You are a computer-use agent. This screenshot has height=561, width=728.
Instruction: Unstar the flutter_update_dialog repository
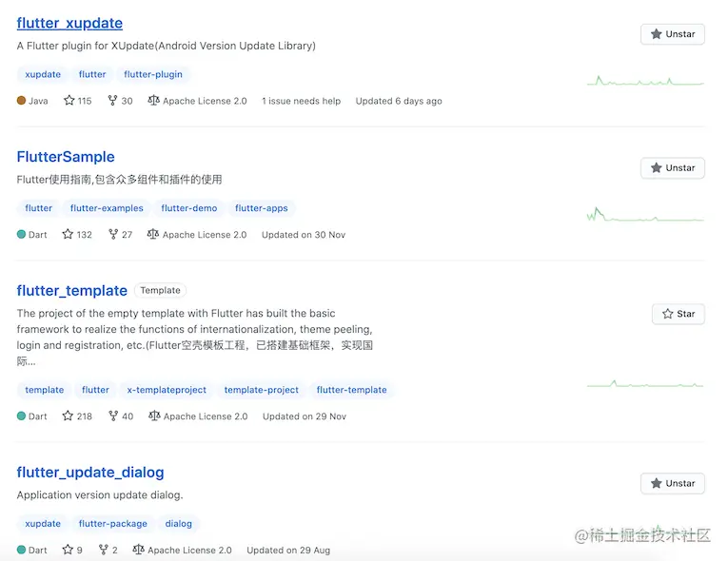[673, 484]
